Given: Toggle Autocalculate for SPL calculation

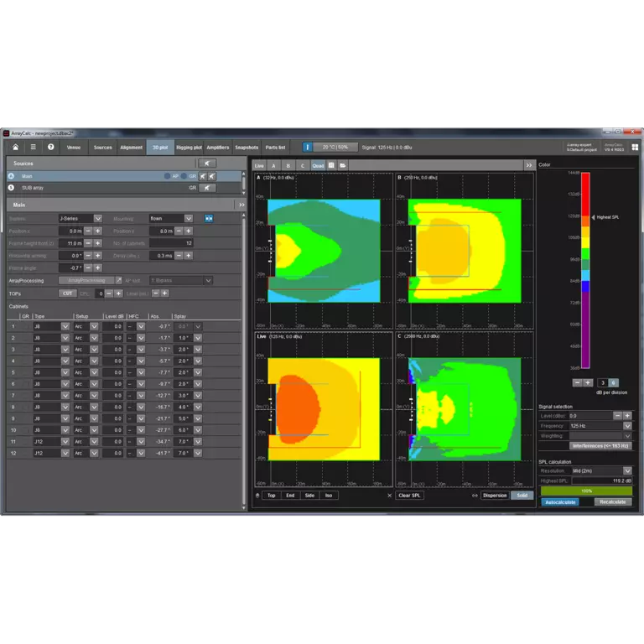Looking at the screenshot, I should click(x=560, y=501).
